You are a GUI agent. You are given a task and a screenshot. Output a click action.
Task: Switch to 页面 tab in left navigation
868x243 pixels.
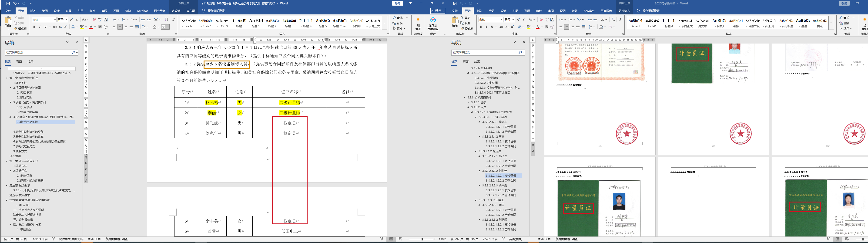19,62
